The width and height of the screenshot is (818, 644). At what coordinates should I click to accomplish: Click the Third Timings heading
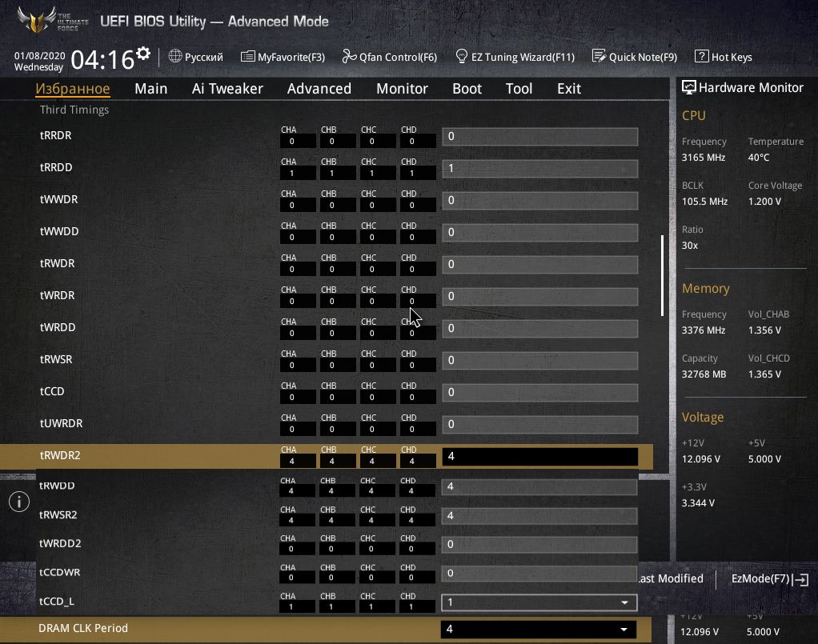click(x=74, y=110)
